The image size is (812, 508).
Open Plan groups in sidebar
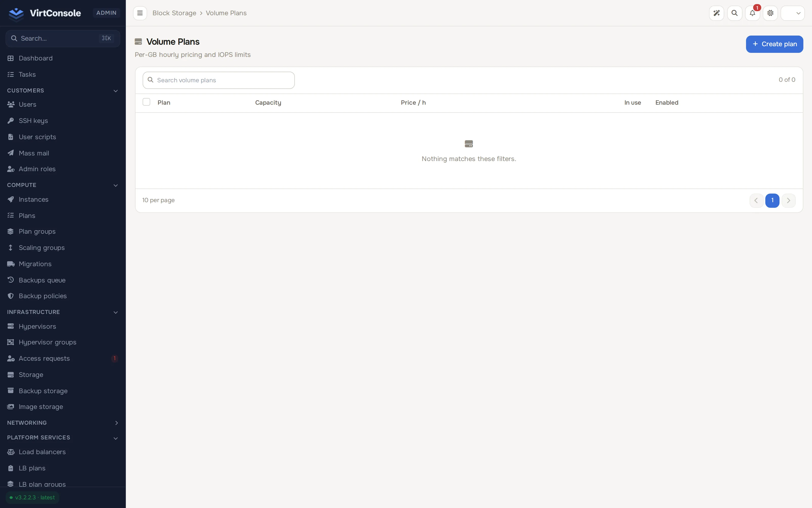click(x=63, y=231)
